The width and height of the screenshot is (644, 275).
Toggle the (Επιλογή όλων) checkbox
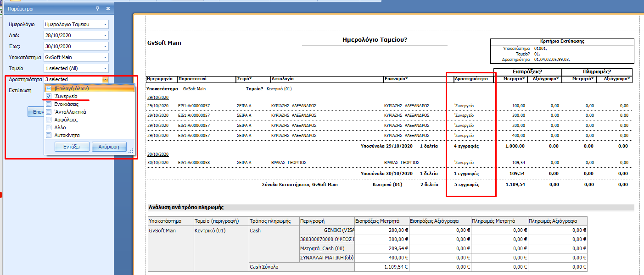[49, 88]
